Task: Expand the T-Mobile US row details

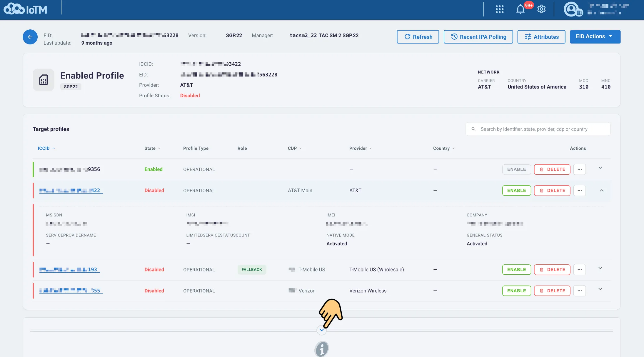Action: (x=600, y=268)
